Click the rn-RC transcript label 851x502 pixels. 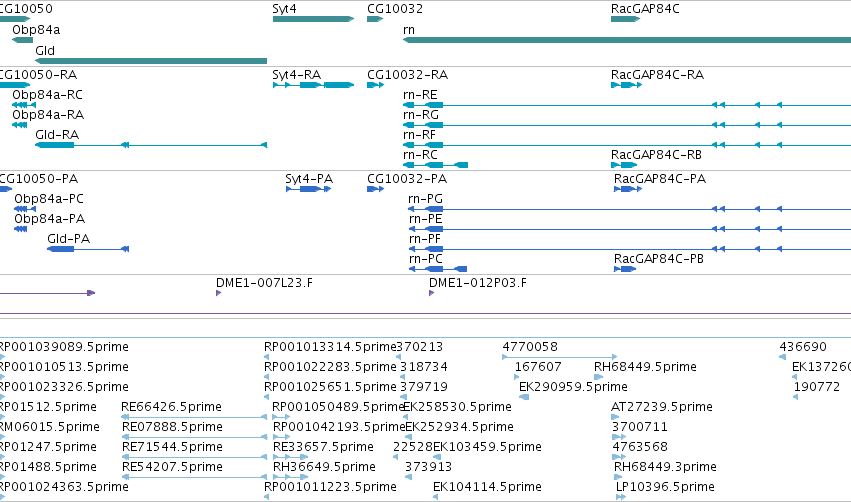point(420,155)
